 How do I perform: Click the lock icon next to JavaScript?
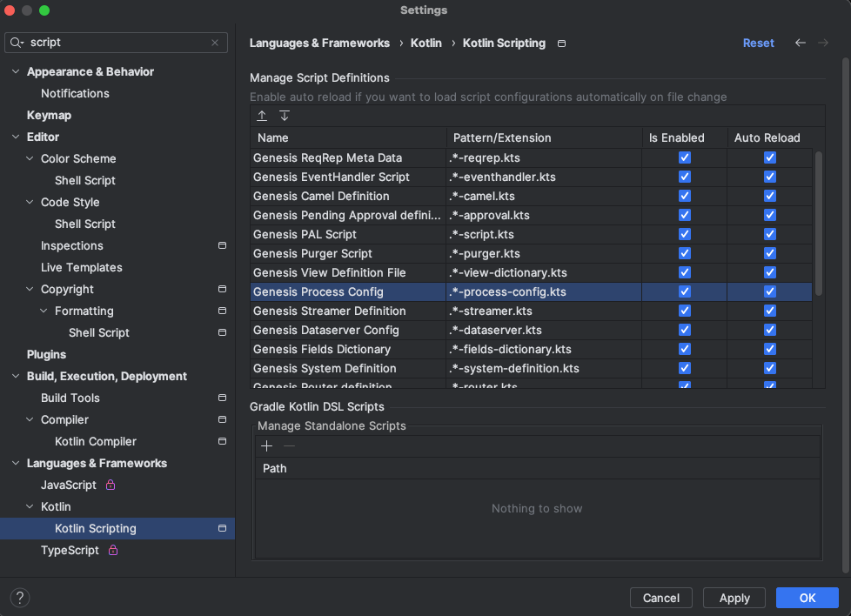(111, 485)
